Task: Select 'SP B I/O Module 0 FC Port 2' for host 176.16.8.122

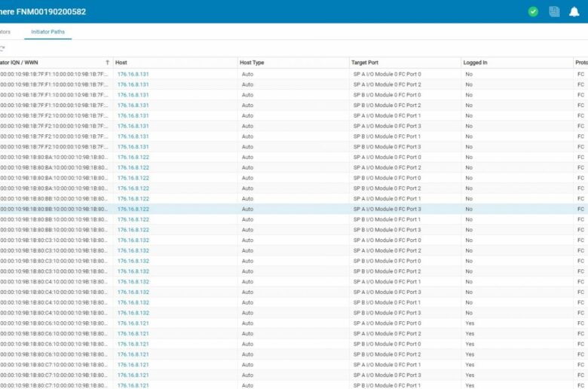Action: [x=387, y=188]
